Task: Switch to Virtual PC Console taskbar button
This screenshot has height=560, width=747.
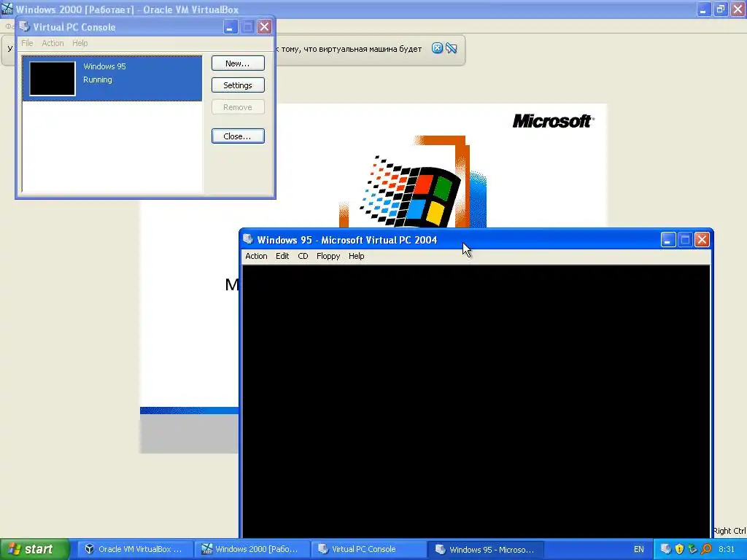Action: click(x=368, y=549)
